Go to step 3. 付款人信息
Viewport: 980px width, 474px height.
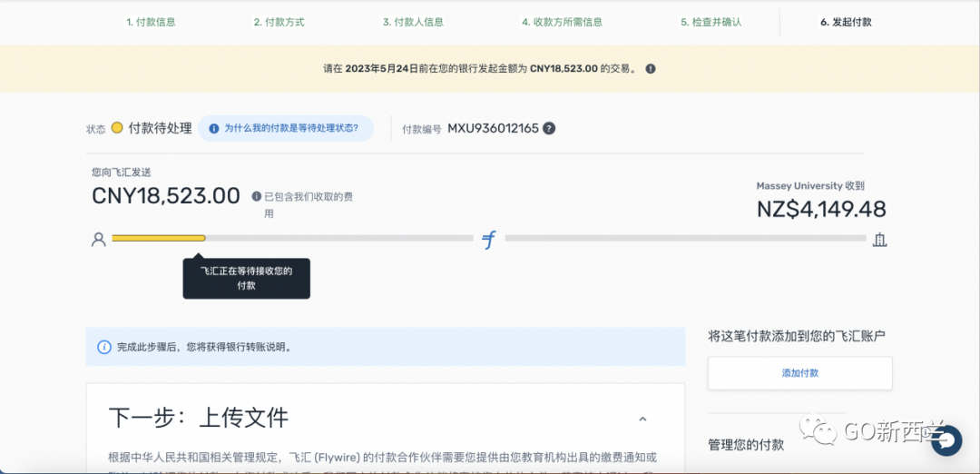pyautogui.click(x=413, y=22)
